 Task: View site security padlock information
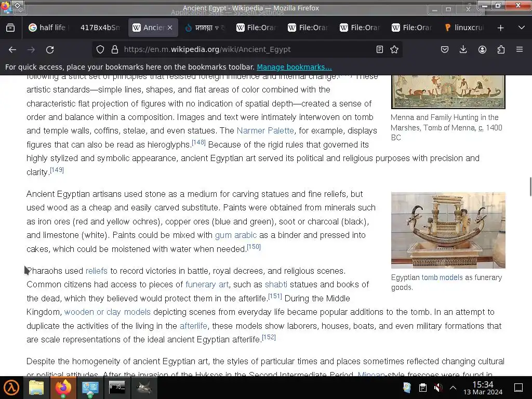[115, 49]
